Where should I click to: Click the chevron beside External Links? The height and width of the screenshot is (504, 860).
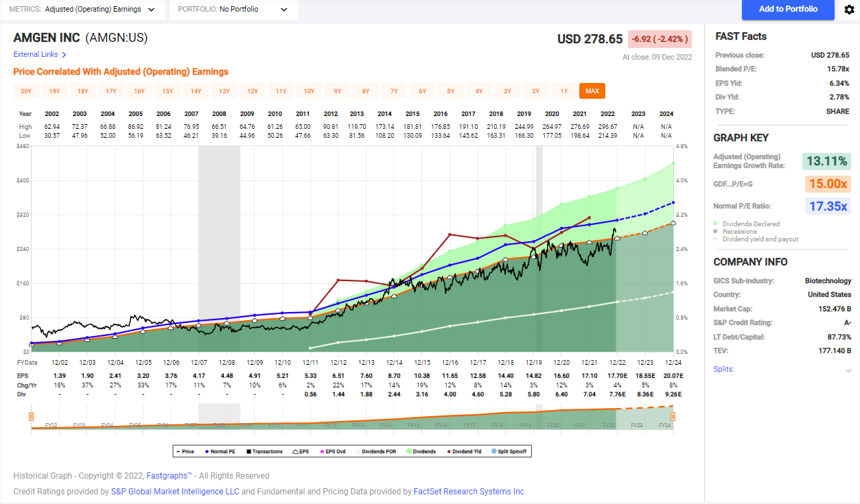pos(65,55)
